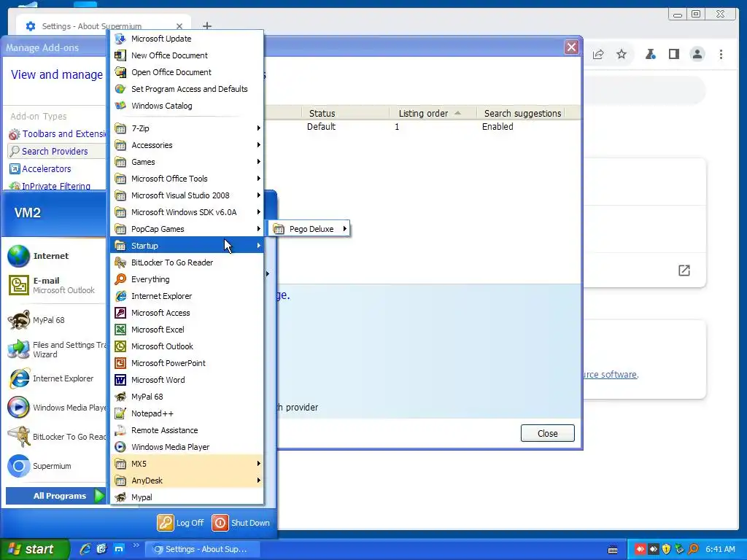The image size is (747, 560).
Task: Open Windows Media Player in Start menu left pane
Action: tap(55, 408)
